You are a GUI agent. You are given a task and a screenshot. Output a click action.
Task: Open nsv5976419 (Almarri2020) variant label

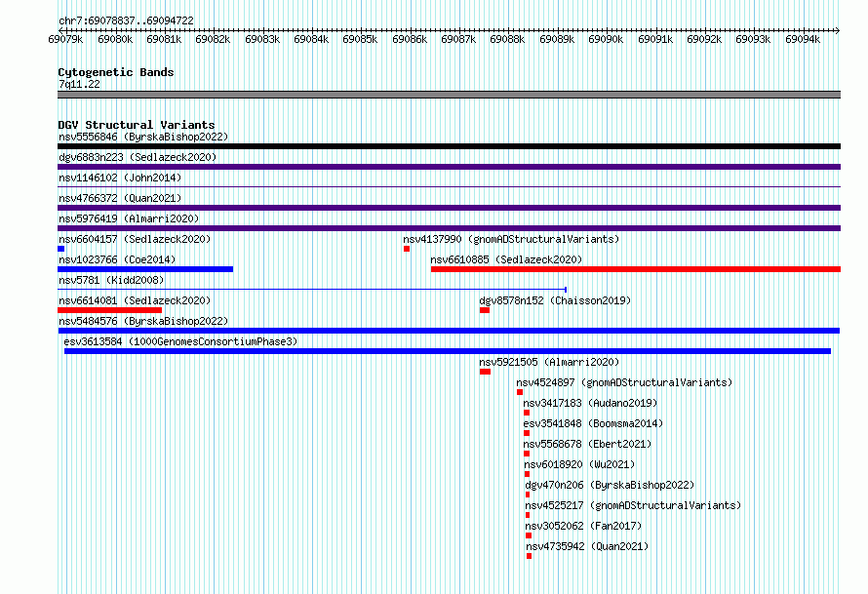pos(129,218)
